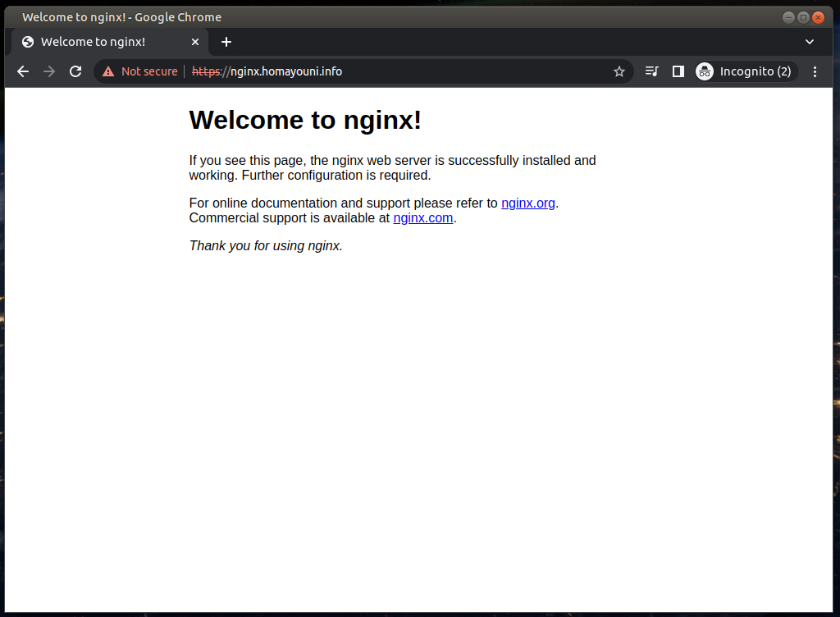The height and width of the screenshot is (617, 840).
Task: Maximize the Chrome window
Action: tap(803, 17)
